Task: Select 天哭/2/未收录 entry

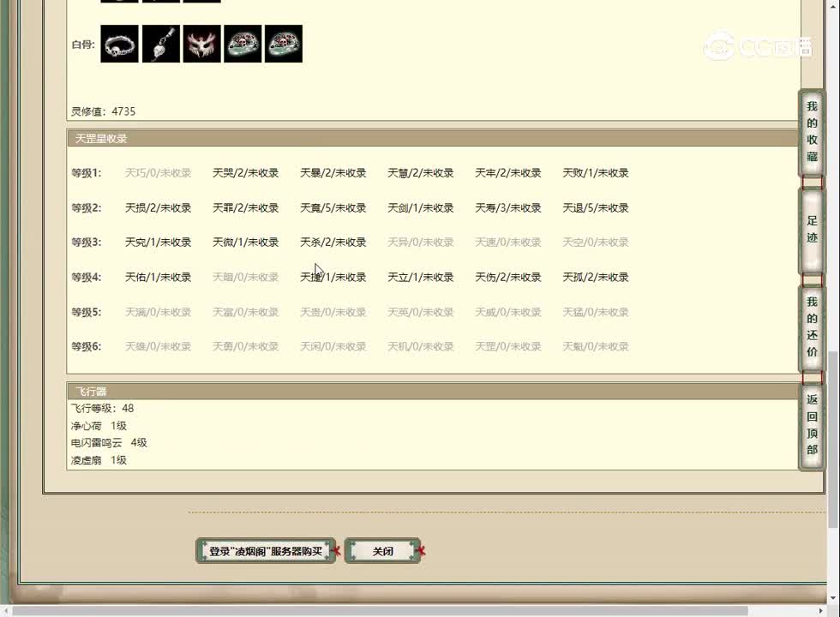Action: [x=245, y=173]
